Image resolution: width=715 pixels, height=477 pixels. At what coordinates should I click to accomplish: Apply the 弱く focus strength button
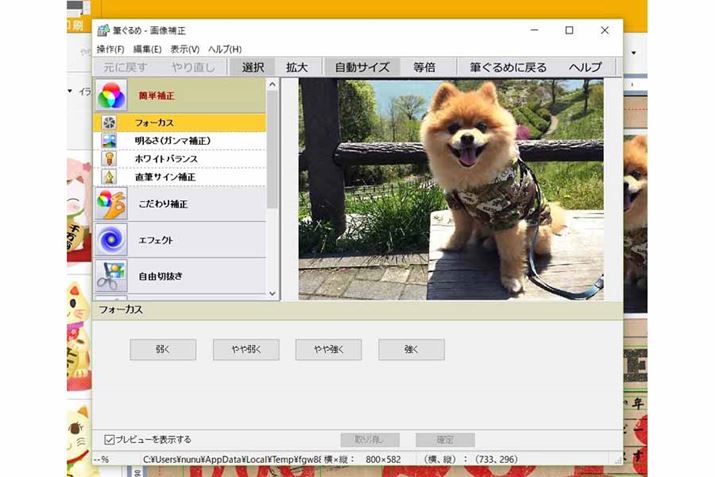pyautogui.click(x=163, y=350)
